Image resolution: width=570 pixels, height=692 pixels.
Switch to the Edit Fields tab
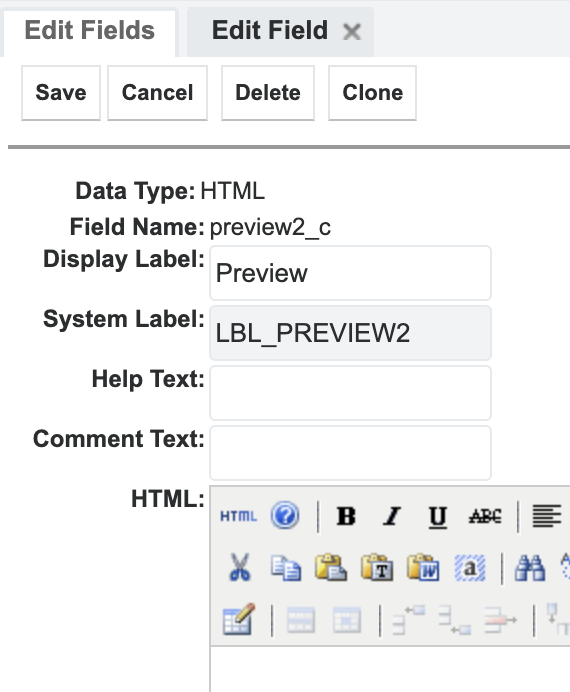point(90,31)
